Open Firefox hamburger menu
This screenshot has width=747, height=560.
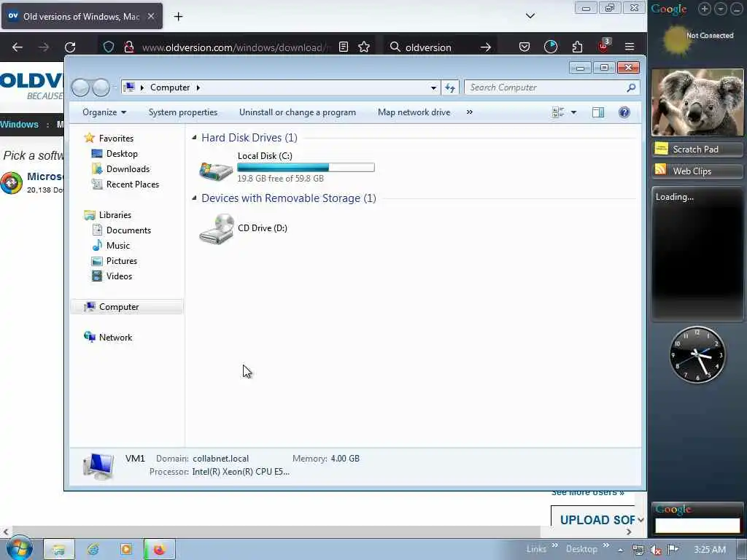[630, 47]
